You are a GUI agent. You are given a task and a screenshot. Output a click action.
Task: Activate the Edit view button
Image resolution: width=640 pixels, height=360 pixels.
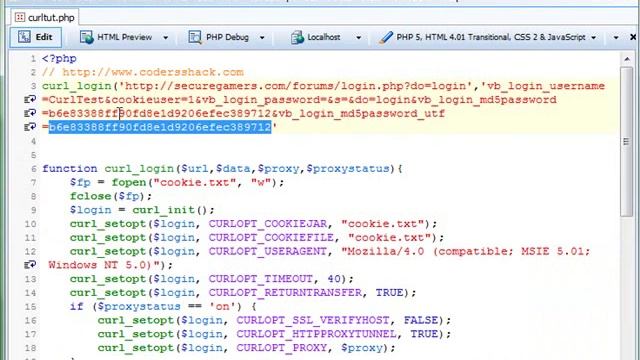[36, 37]
